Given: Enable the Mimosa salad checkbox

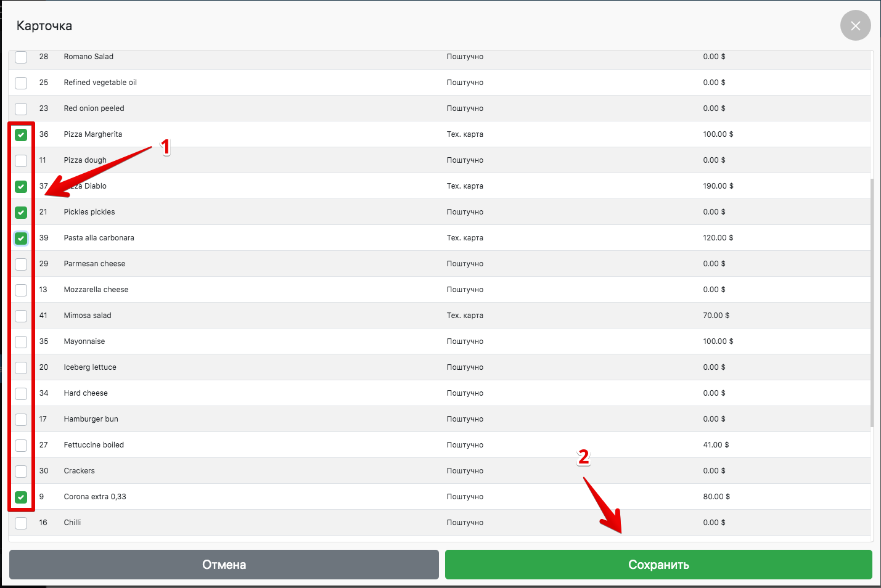Looking at the screenshot, I should [x=21, y=316].
